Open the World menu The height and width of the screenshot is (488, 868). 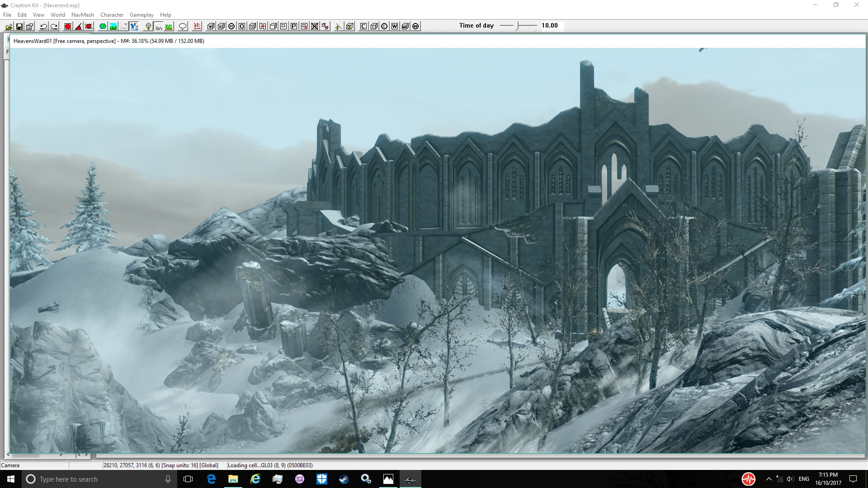[x=58, y=15]
